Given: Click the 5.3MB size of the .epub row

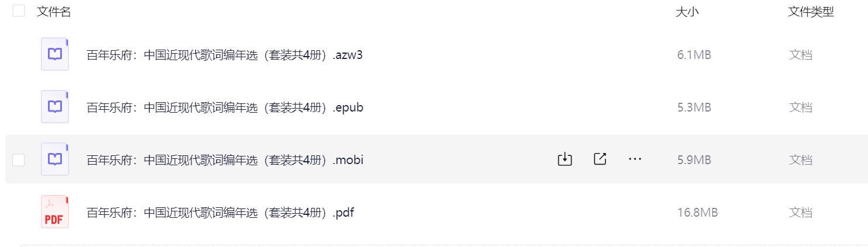Looking at the screenshot, I should pos(694,107).
